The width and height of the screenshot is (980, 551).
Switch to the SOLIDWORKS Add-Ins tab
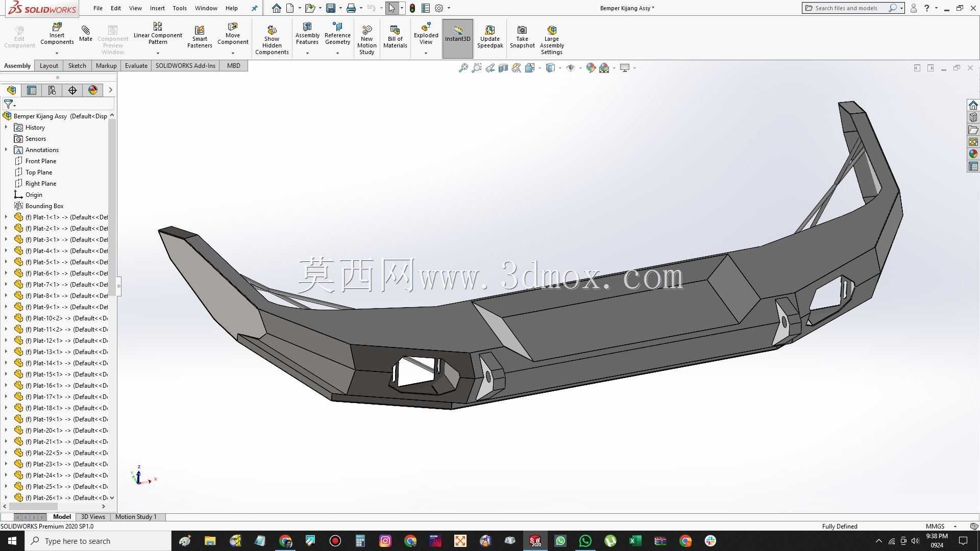click(185, 66)
